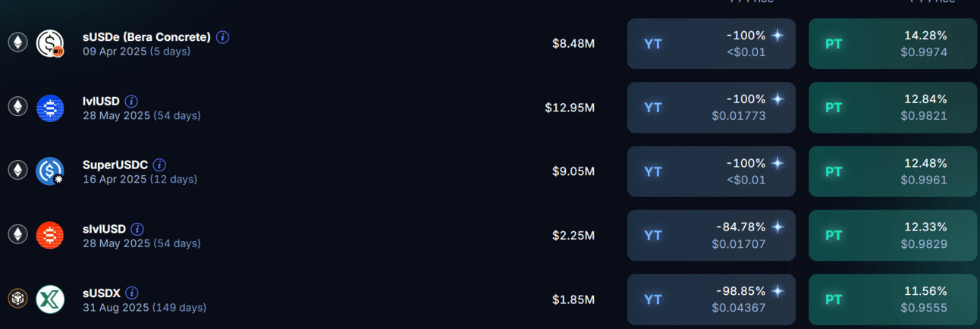Open YT button for sUSDe Bera Concrete

pos(711,44)
